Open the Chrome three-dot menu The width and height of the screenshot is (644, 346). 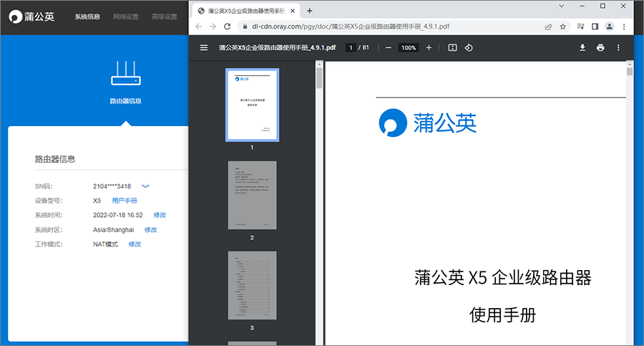[x=624, y=27]
